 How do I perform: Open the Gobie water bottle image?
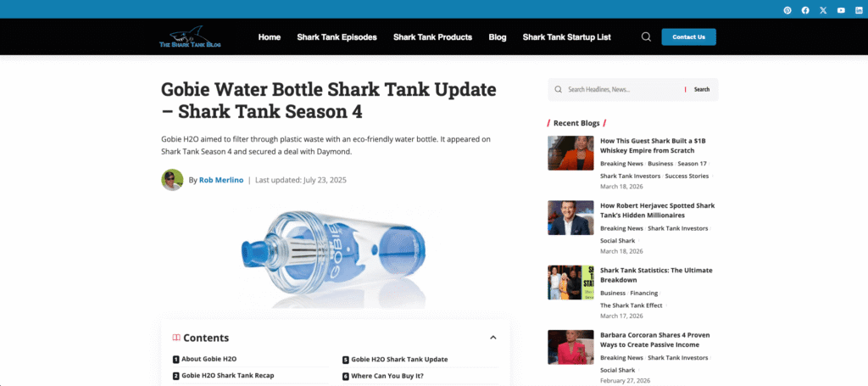335,258
